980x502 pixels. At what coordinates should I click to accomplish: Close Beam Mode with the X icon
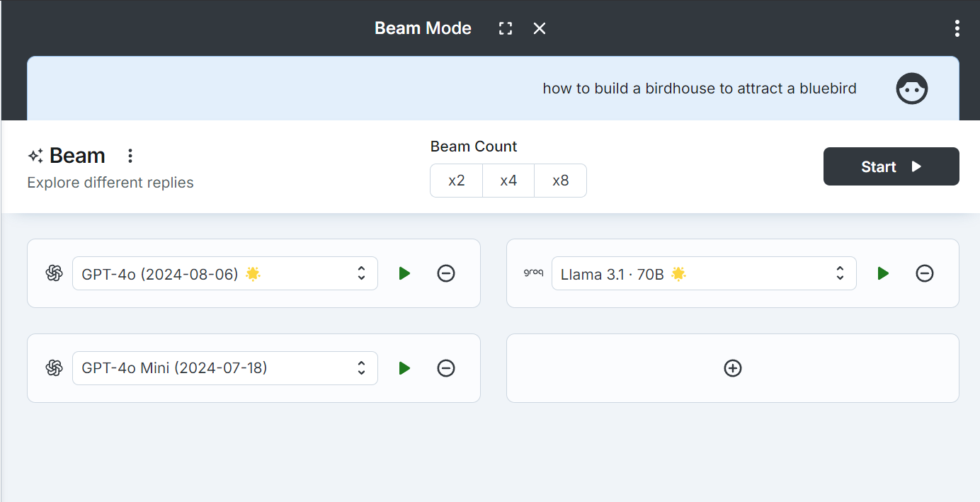(x=540, y=28)
